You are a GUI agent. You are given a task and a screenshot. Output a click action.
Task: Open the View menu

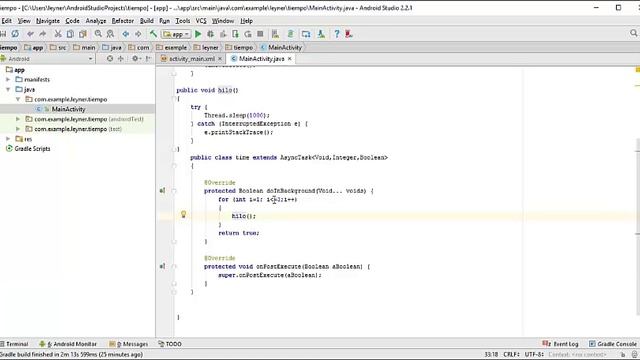[x=24, y=21]
